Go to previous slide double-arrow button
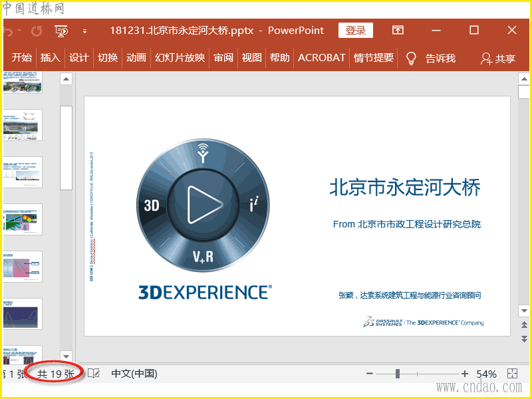This screenshot has width=532, height=399. point(524,325)
